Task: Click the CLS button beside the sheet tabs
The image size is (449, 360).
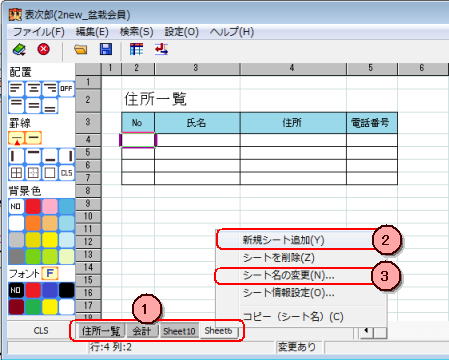Action: tap(41, 330)
